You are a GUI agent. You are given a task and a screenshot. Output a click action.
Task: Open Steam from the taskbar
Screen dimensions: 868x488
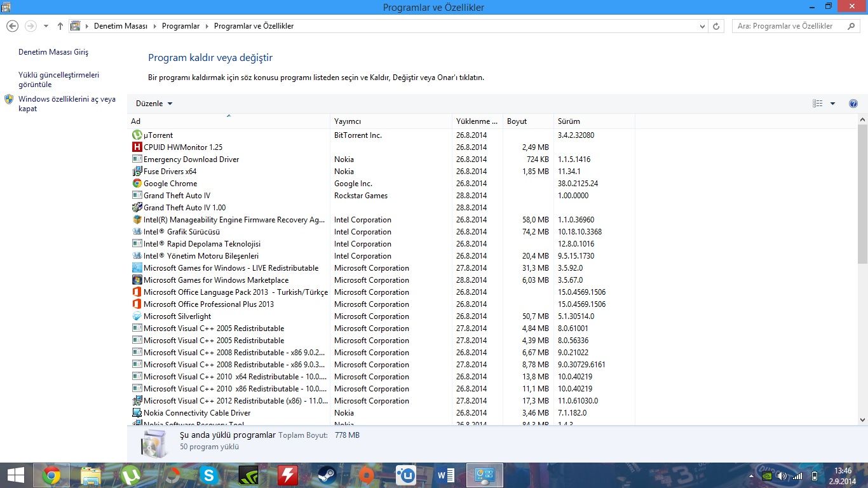point(327,475)
